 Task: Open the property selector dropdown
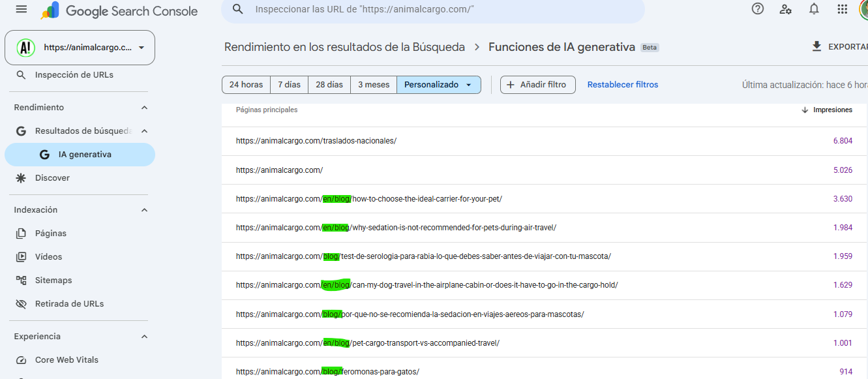pyautogui.click(x=80, y=48)
